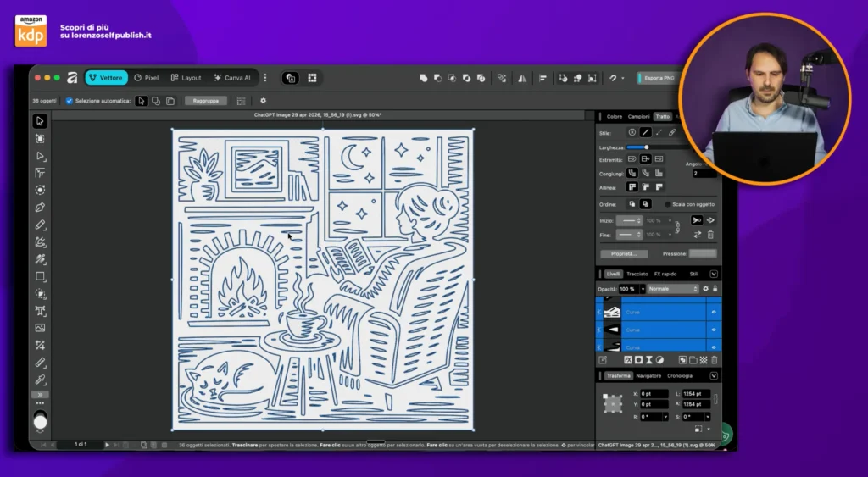868x477 pixels.
Task: Click the L width input field
Action: (697, 394)
